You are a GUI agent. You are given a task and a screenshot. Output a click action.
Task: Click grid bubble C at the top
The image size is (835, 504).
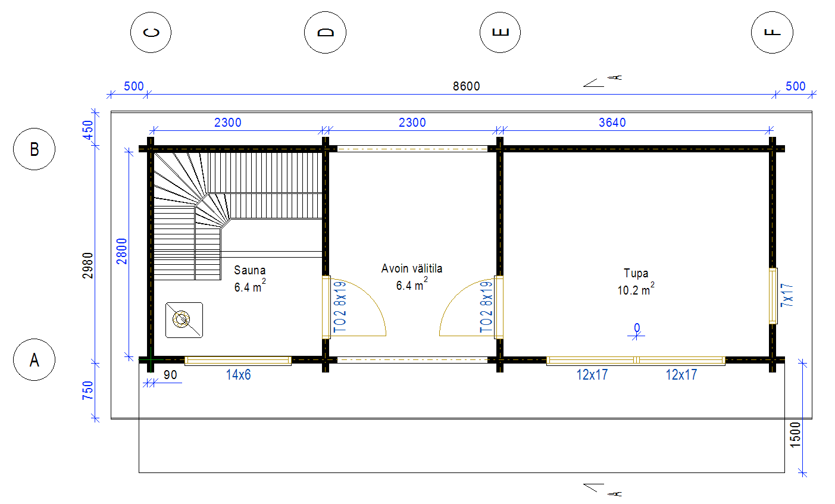pyautogui.click(x=151, y=32)
